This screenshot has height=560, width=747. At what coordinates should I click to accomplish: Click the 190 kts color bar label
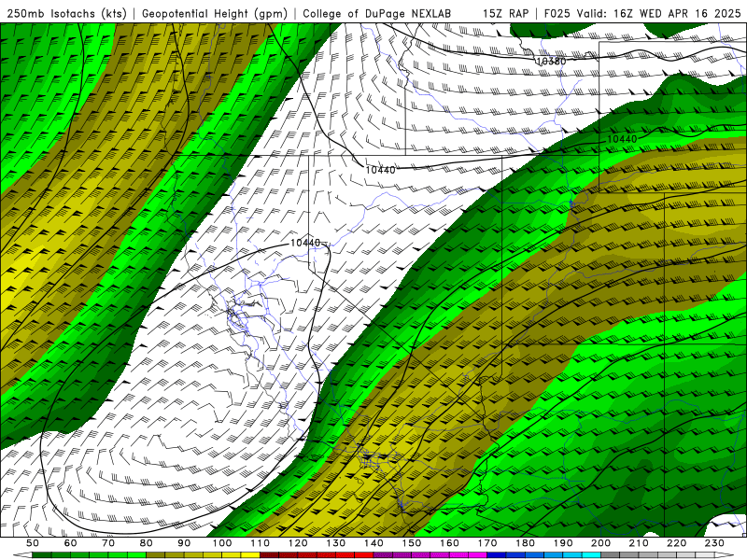click(563, 543)
